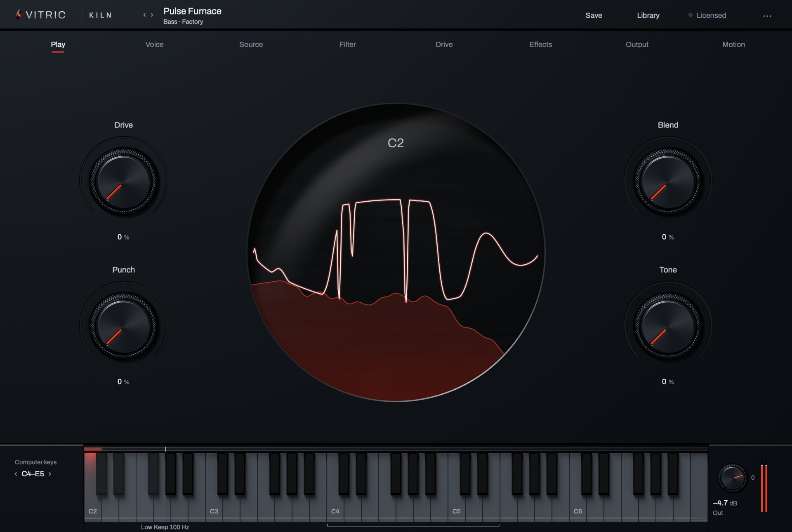Click the output level meter
This screenshot has height=532, width=792.
pyautogui.click(x=764, y=488)
